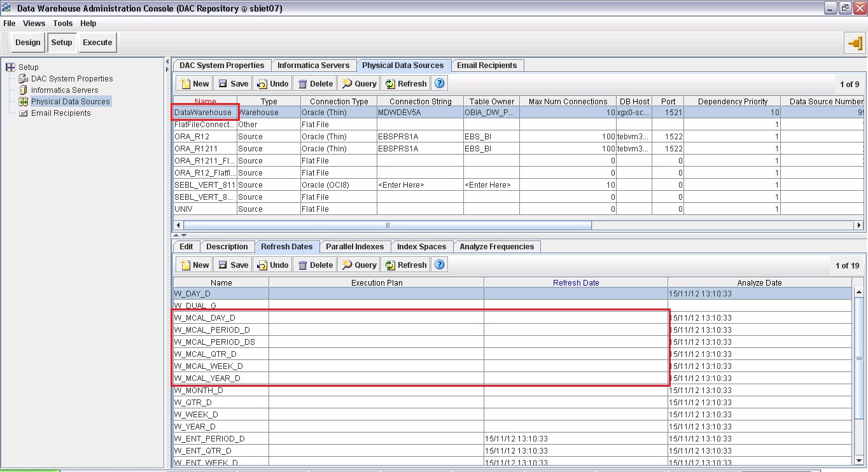This screenshot has height=472, width=868.
Task: Save changes using the Save toolbar icon
Action: coord(233,83)
